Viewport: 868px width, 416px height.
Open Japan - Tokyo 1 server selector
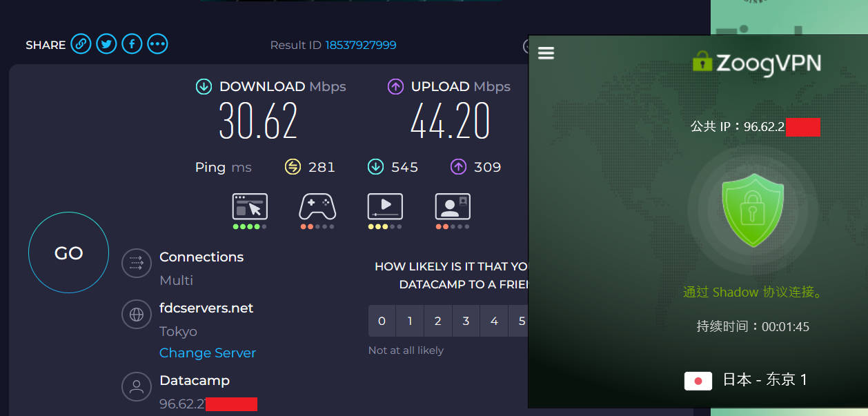tap(745, 379)
